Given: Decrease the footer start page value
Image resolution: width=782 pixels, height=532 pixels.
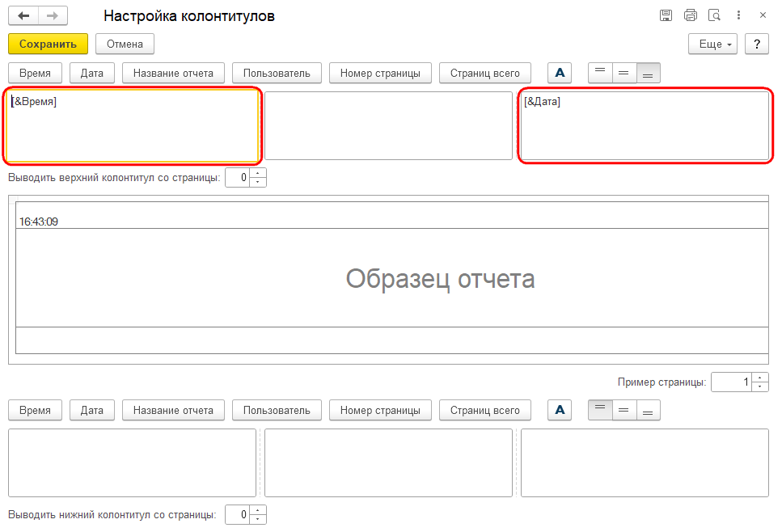Looking at the screenshot, I should coord(257,519).
